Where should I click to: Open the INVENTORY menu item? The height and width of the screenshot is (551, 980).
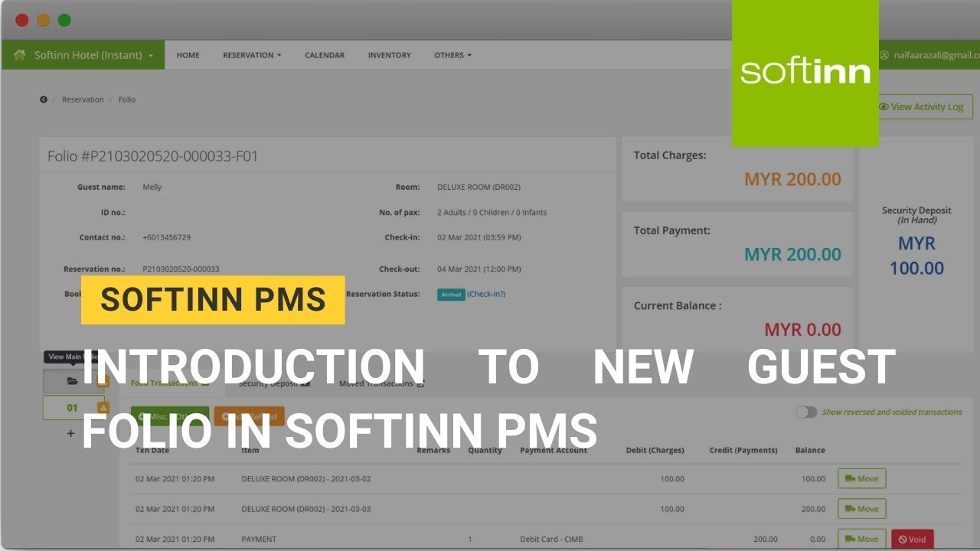389,55
